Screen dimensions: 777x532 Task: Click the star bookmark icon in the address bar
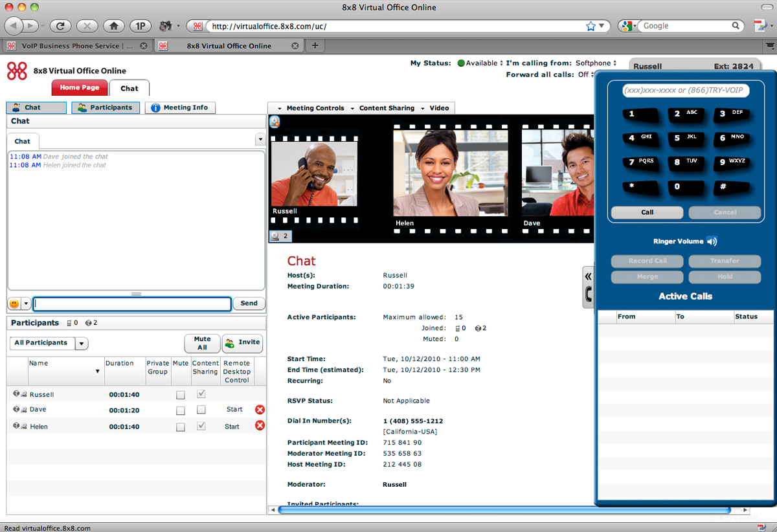590,26
